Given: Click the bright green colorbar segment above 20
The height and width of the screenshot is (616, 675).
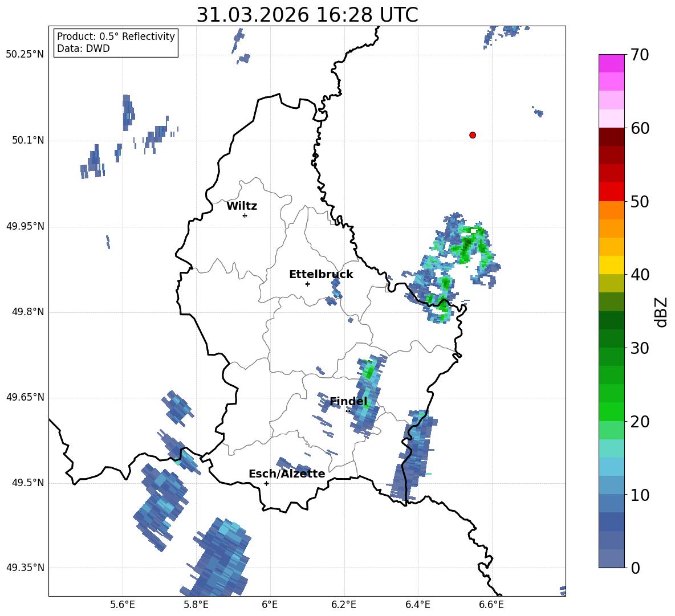Looking at the screenshot, I should (611, 411).
